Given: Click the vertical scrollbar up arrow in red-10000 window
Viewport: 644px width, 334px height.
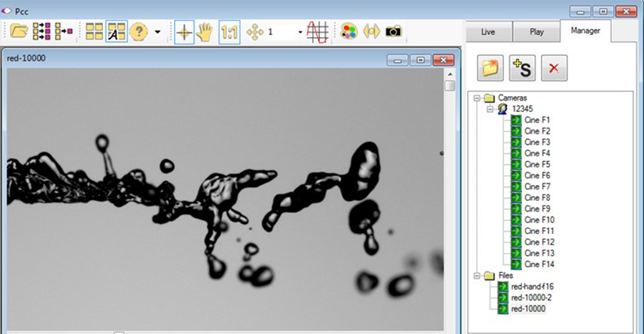Looking at the screenshot, I should 450,74.
